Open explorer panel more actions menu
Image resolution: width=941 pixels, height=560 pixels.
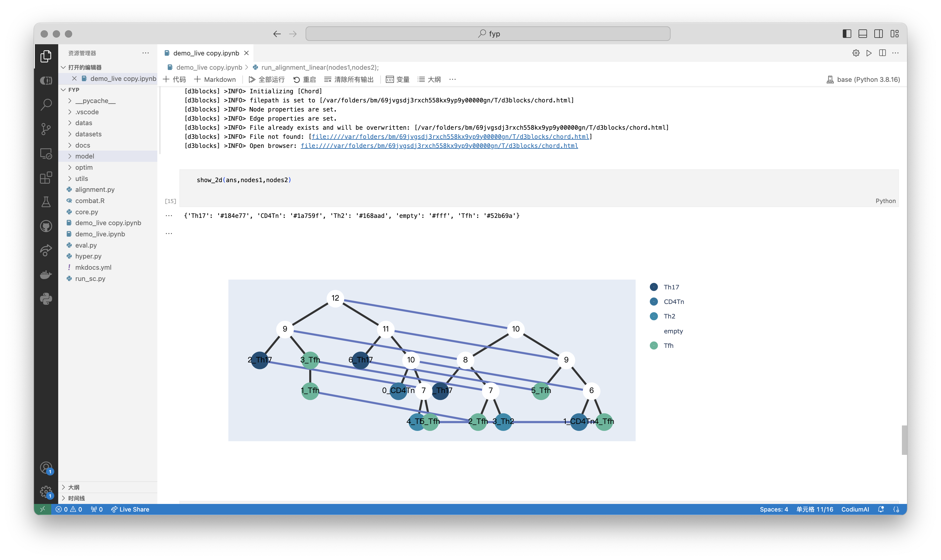pyautogui.click(x=146, y=53)
